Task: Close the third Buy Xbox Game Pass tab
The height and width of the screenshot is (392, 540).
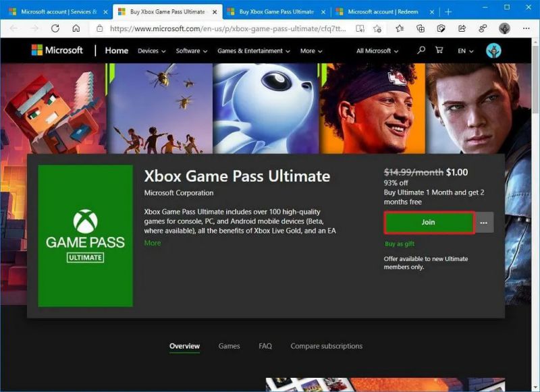Action: click(x=323, y=12)
